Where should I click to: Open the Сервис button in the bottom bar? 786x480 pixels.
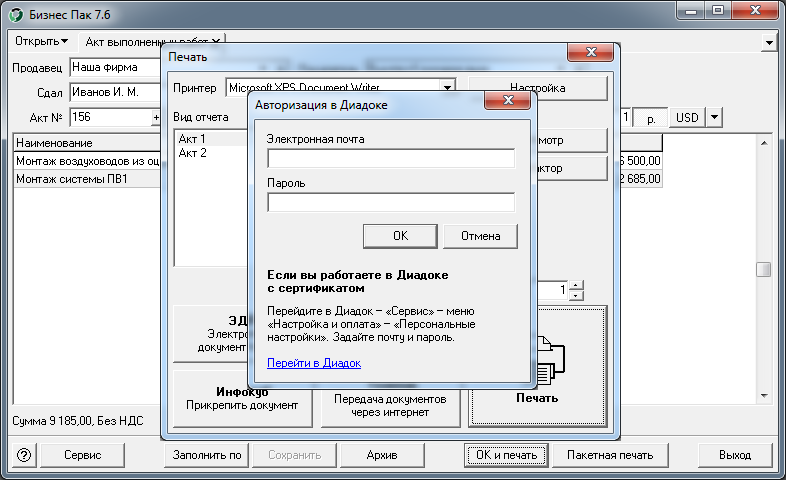click(82, 455)
